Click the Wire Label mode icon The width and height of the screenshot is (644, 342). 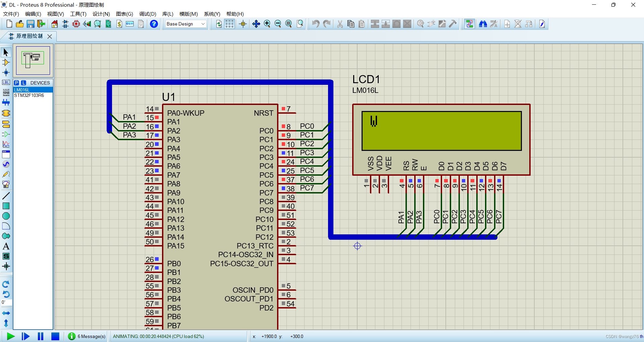[x=6, y=82]
